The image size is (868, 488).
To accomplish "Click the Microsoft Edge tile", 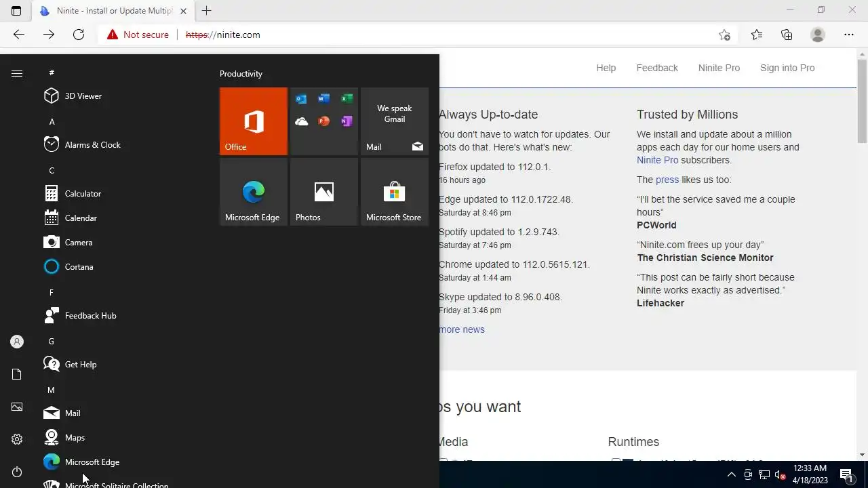I will 254,192.
